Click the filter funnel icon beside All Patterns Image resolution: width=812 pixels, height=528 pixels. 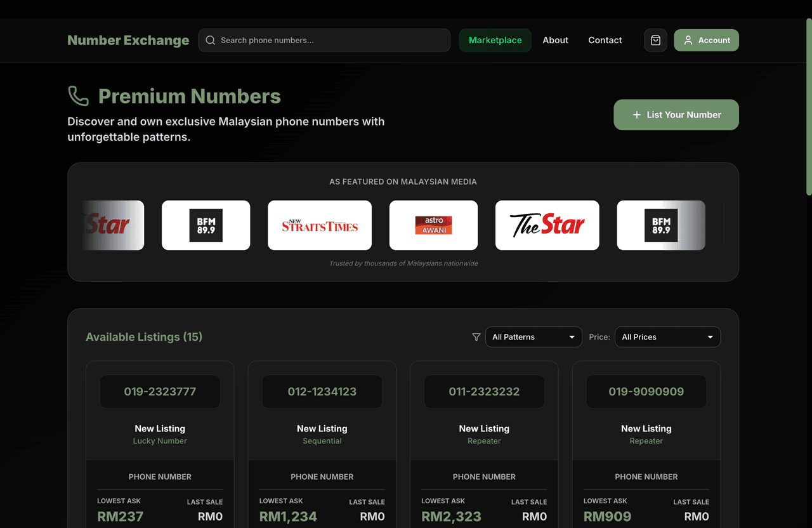(476, 337)
